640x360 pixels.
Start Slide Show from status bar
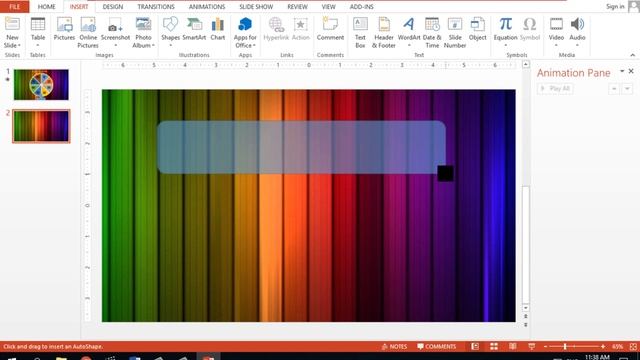tap(531, 347)
